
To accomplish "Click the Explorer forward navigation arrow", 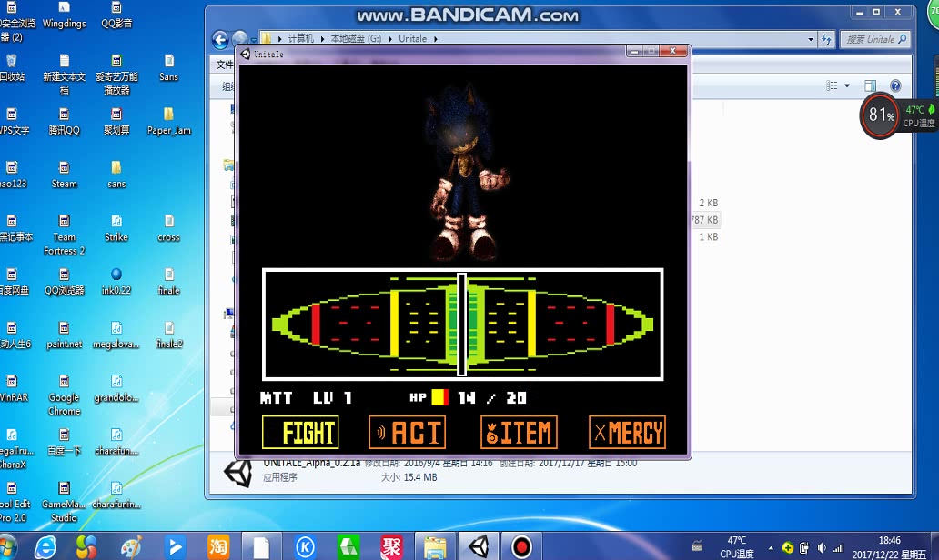I will tap(239, 38).
